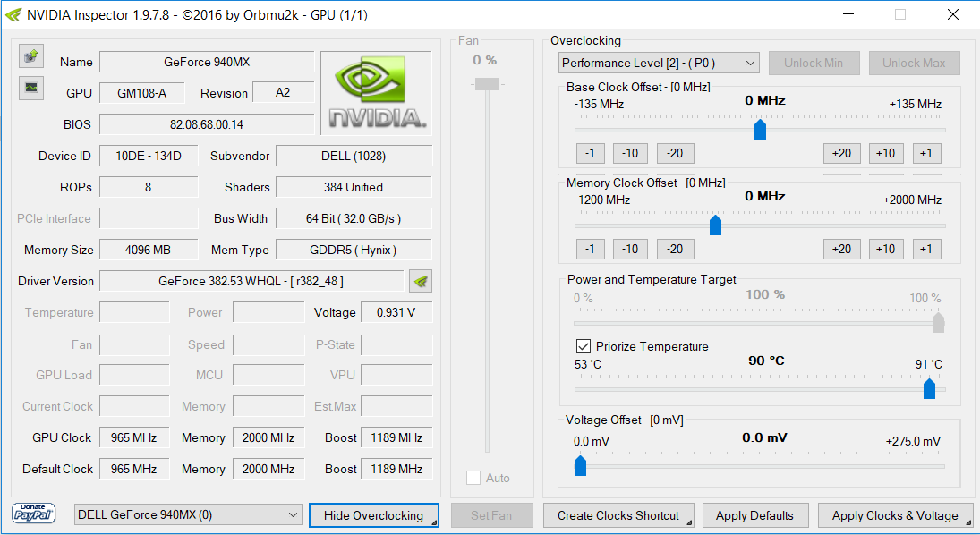Click +1 under Memory Clock Offset

click(x=926, y=249)
